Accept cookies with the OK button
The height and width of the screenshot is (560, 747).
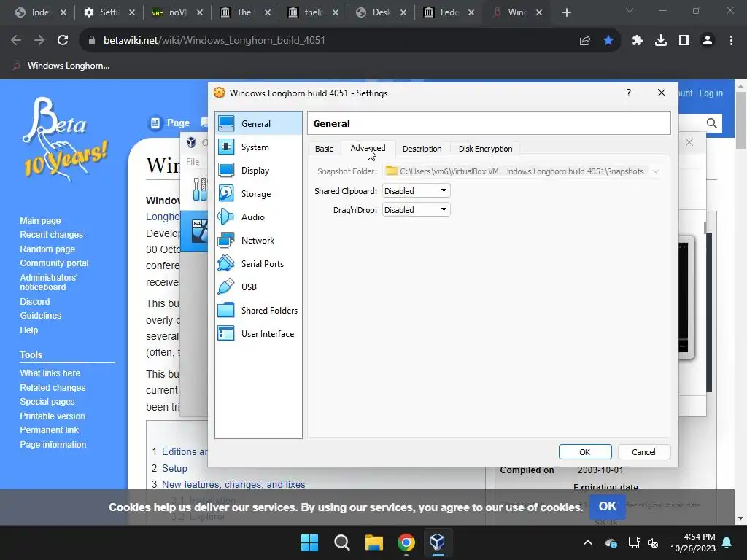(x=608, y=506)
